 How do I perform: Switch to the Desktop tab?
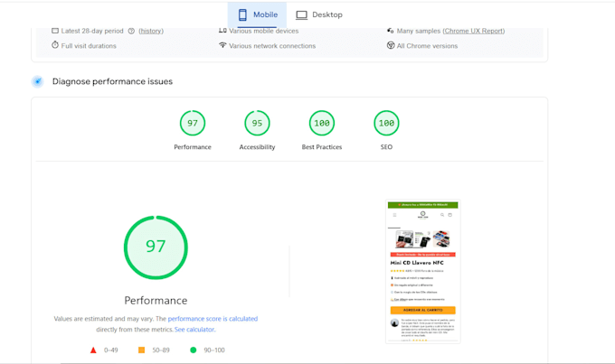[319, 14]
